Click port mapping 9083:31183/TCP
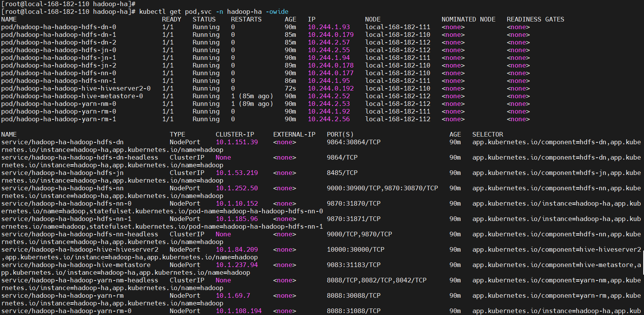Screen dimensions: 644x315 [354, 265]
